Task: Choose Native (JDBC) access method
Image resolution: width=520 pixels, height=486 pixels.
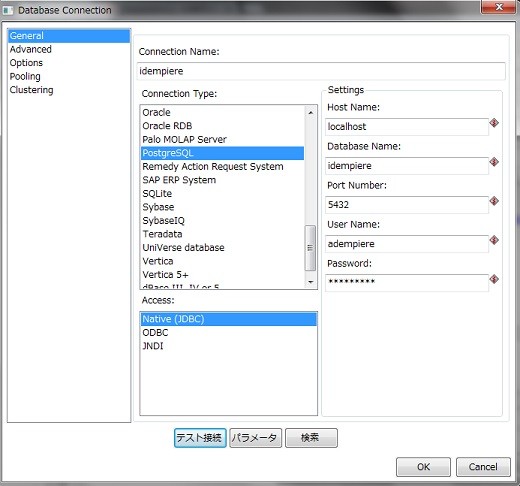Action: (229, 319)
